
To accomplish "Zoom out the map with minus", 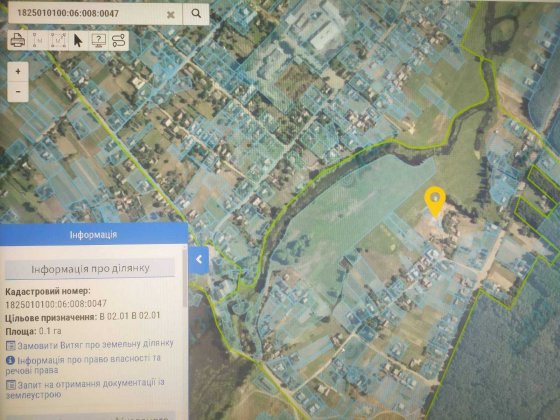I will pos(18,92).
